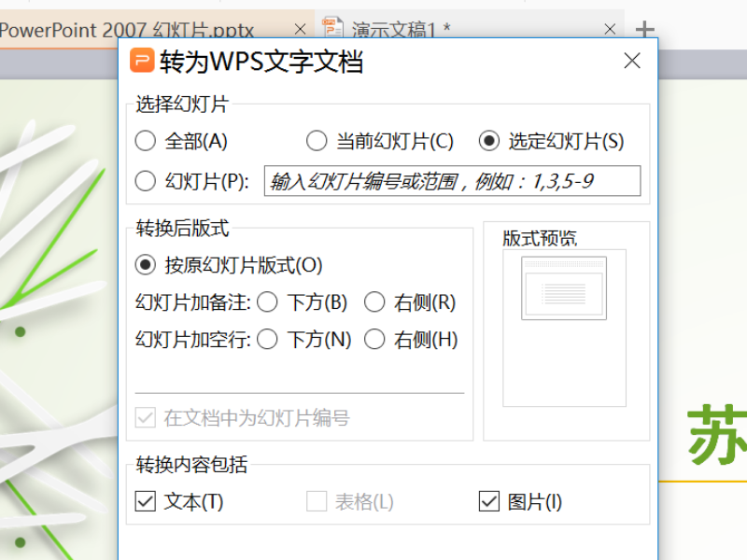
Task: Click the WPS logo icon in the dialog title
Action: (142, 62)
